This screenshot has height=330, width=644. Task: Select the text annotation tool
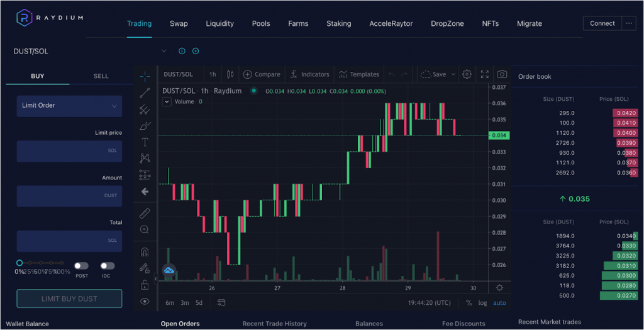click(145, 142)
